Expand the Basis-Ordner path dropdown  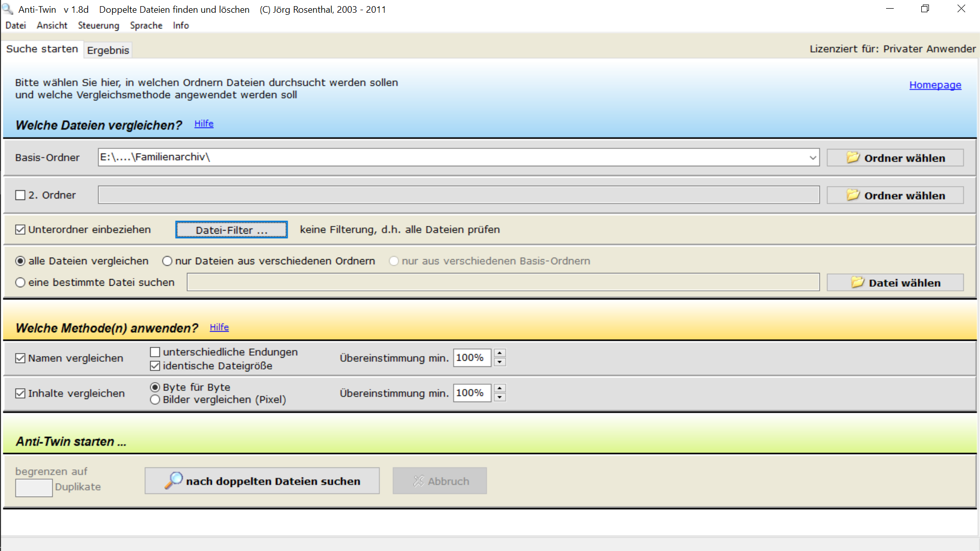[x=813, y=158]
